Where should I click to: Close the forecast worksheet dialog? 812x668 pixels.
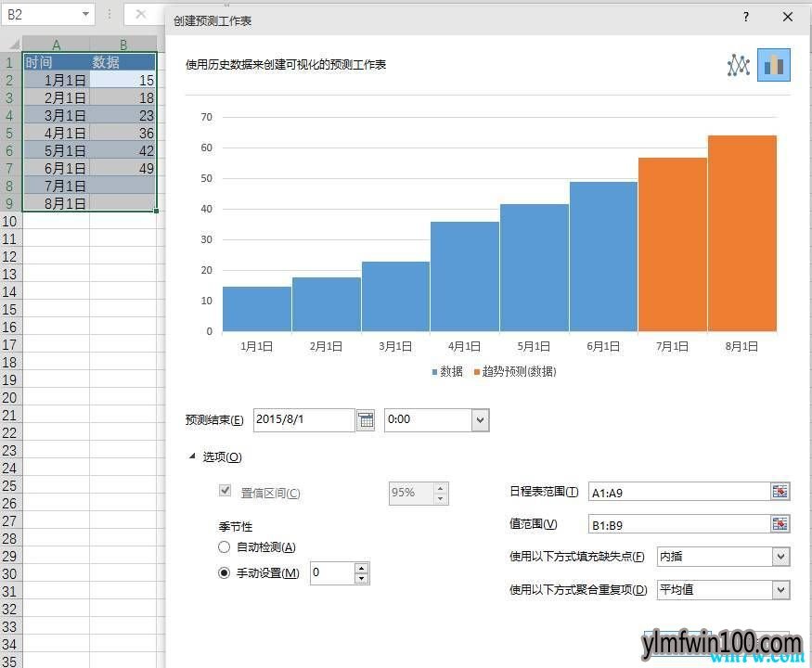tap(788, 17)
